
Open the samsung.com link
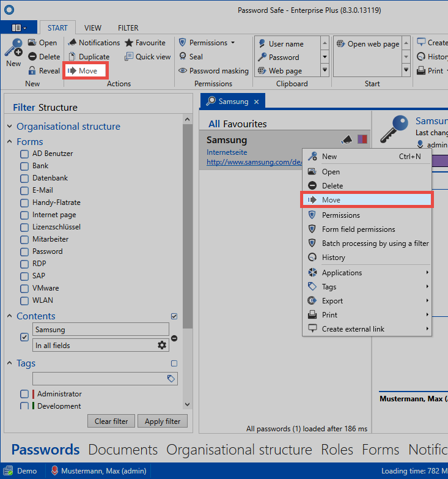254,162
